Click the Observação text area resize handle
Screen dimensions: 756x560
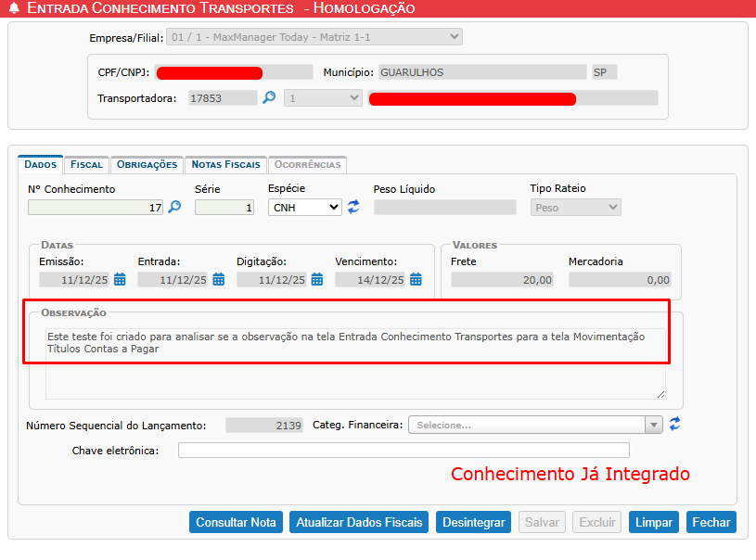(x=661, y=394)
